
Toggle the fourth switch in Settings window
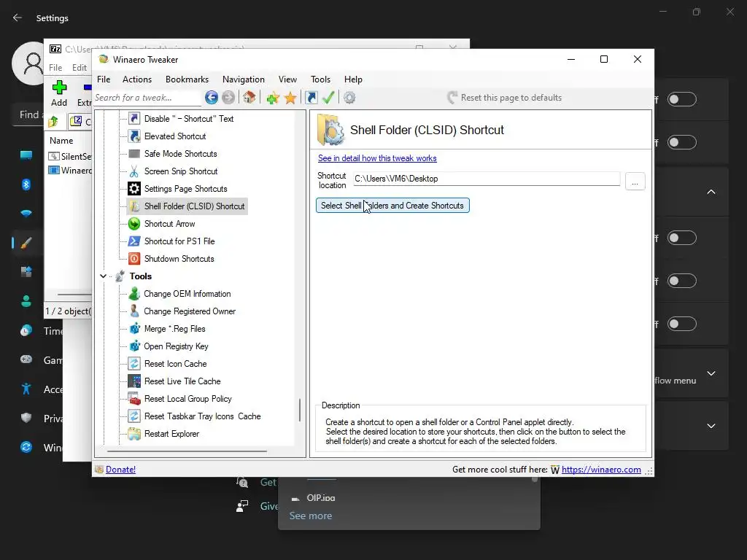click(x=682, y=281)
